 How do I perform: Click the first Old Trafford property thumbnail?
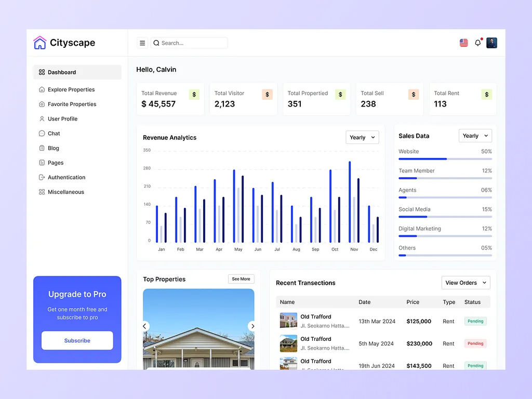(288, 321)
